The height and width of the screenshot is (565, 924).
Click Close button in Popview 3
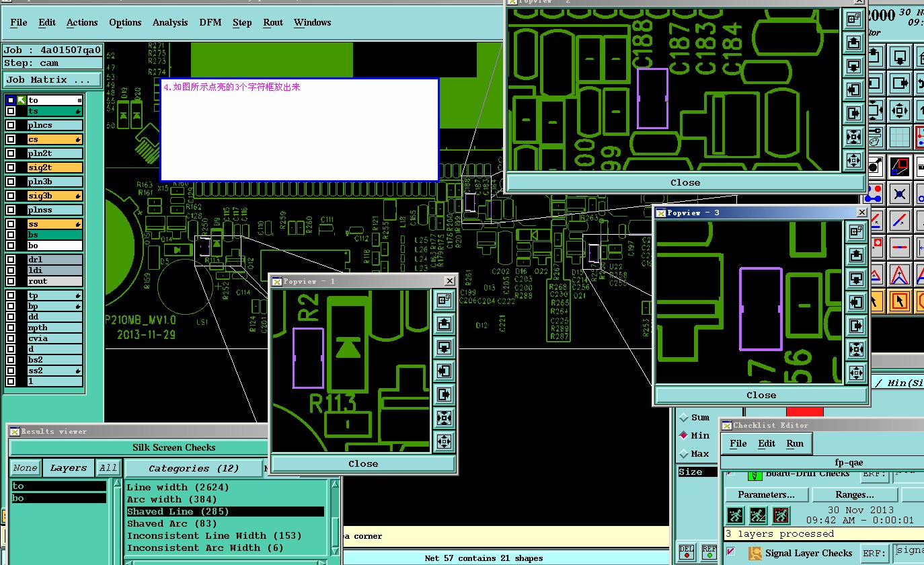761,395
